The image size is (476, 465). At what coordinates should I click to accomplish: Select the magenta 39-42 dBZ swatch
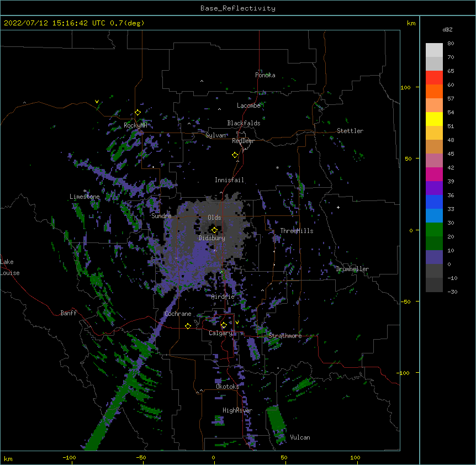coord(434,174)
